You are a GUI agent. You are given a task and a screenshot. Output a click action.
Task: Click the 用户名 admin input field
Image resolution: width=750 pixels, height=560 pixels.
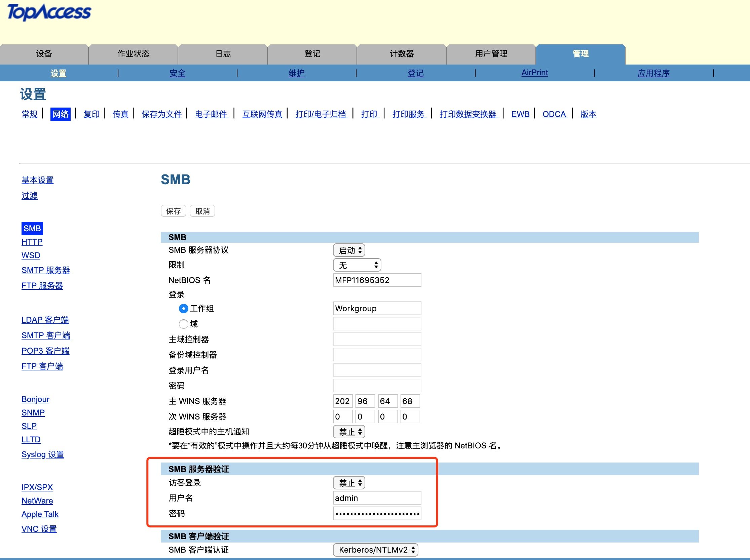click(377, 498)
